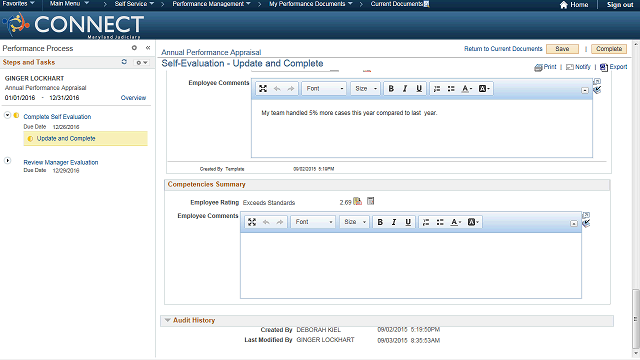
Task: Insert bulleted list in Competencies Summary editor
Action: click(440, 222)
